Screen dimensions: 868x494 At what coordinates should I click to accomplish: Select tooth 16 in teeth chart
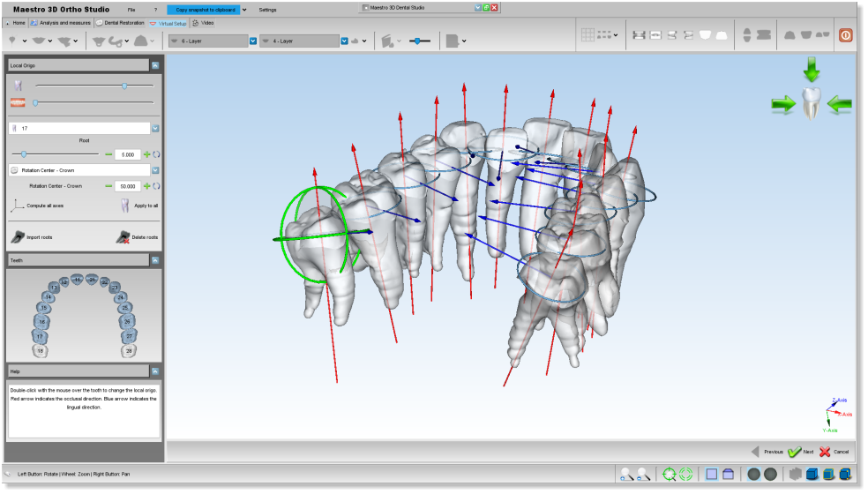click(x=41, y=321)
